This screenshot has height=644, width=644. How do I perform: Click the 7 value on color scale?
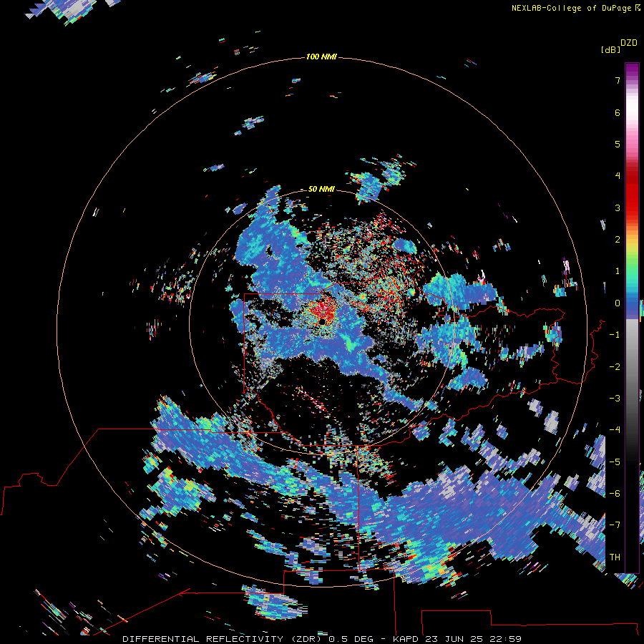click(x=618, y=80)
